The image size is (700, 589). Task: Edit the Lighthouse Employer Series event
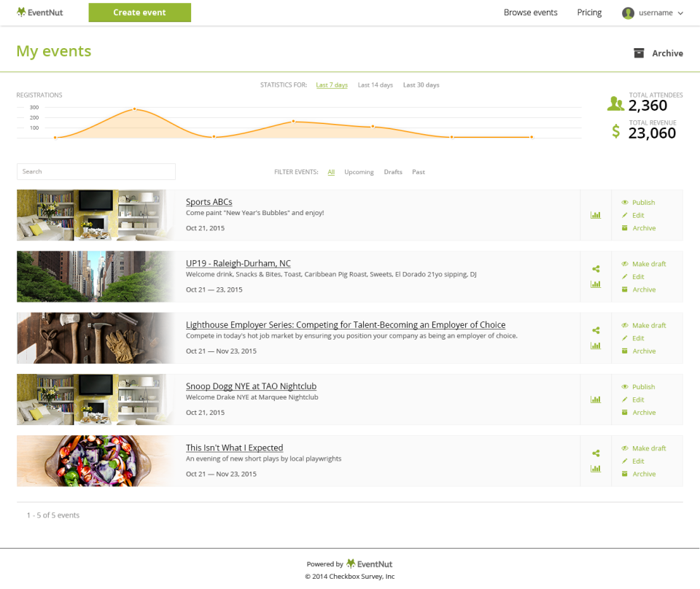(633, 338)
